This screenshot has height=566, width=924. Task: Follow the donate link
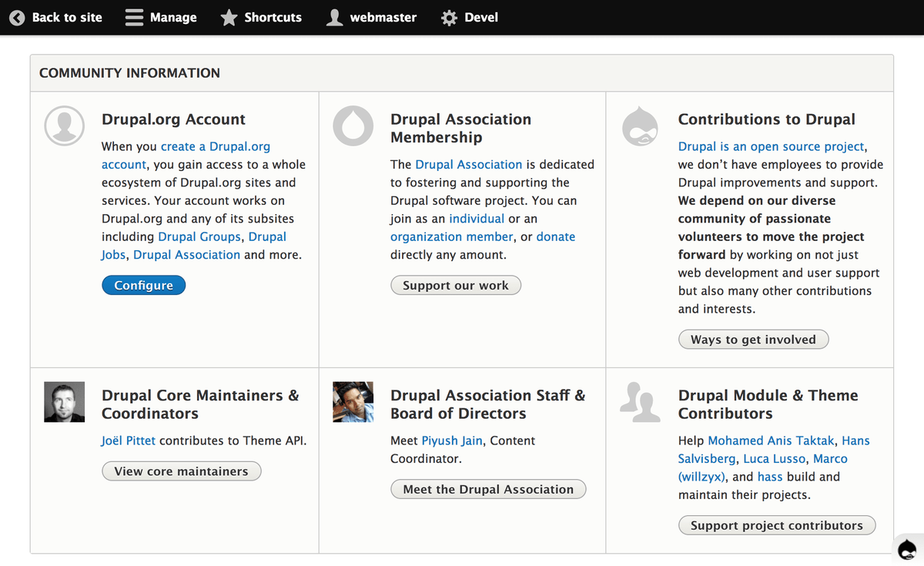pyautogui.click(x=556, y=237)
